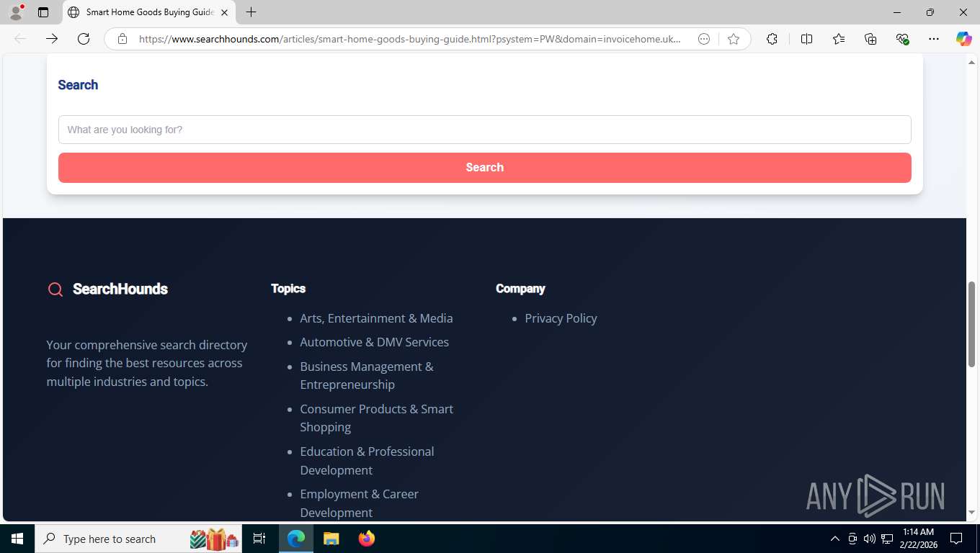Click the 'Topics' footer heading
Viewport: 980px width, 553px height.
(x=288, y=289)
